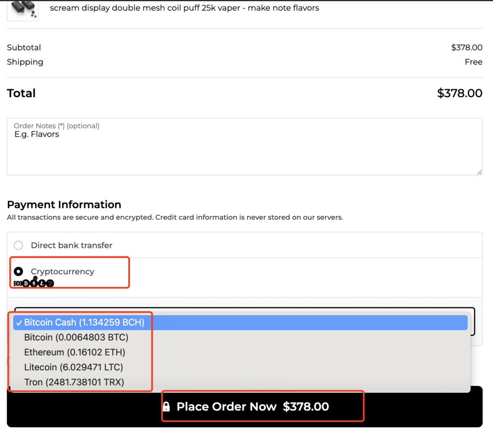493x448 pixels.
Task: Choose Bitcoin (0.0064803 BTC) option
Action: 240,337
